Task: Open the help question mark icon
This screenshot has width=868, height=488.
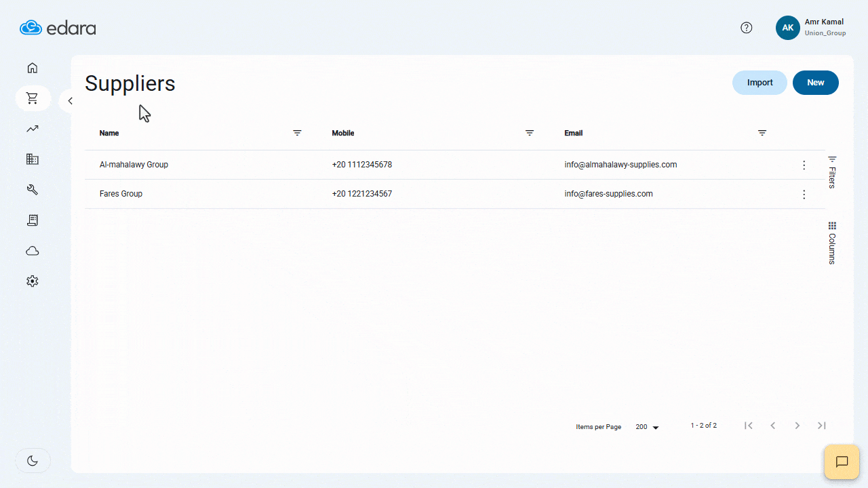Action: (747, 28)
